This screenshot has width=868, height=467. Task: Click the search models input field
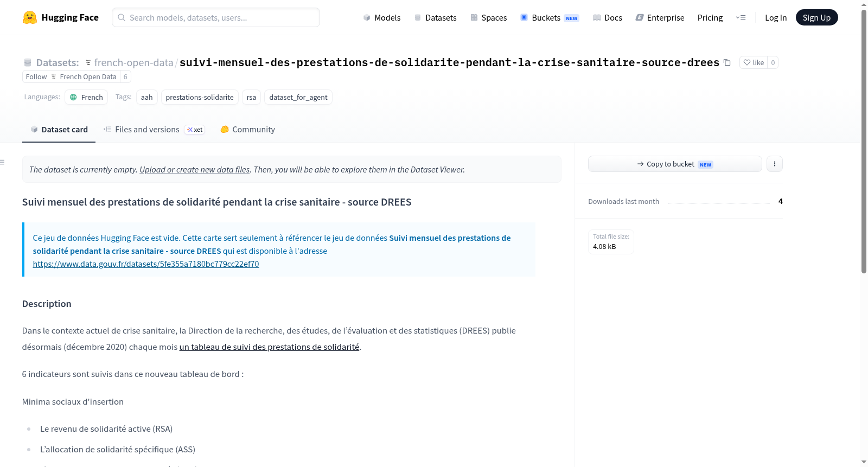[x=216, y=18]
